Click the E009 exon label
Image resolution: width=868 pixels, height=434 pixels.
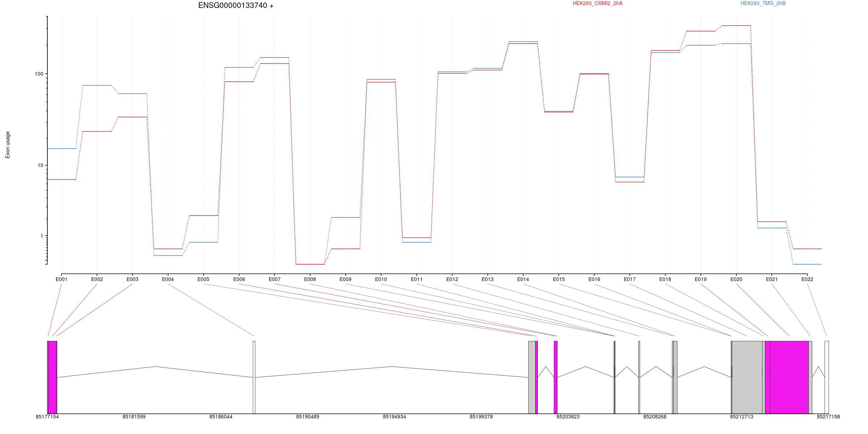[345, 279]
